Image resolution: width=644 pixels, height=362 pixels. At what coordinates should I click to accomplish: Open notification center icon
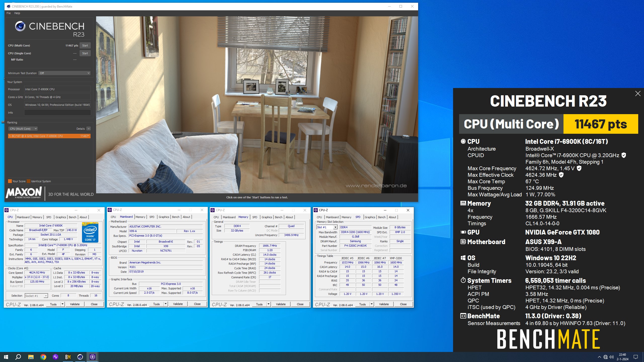(x=636, y=357)
